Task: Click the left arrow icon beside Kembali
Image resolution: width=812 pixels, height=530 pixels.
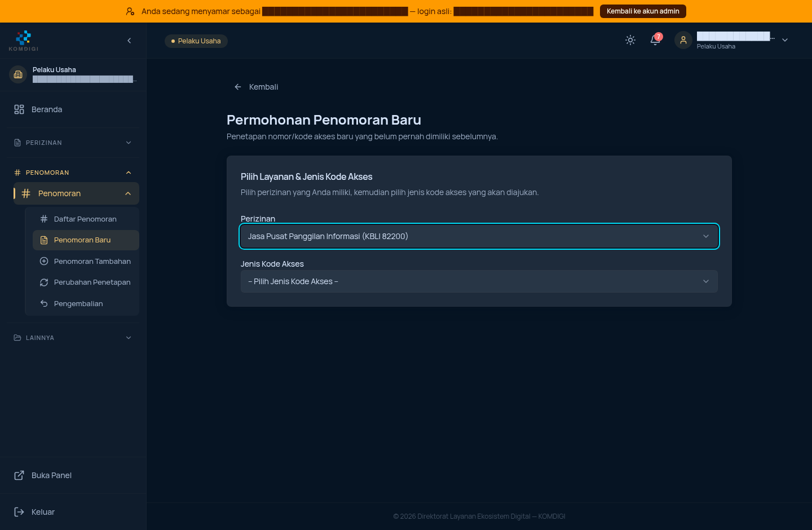Action: tap(238, 87)
